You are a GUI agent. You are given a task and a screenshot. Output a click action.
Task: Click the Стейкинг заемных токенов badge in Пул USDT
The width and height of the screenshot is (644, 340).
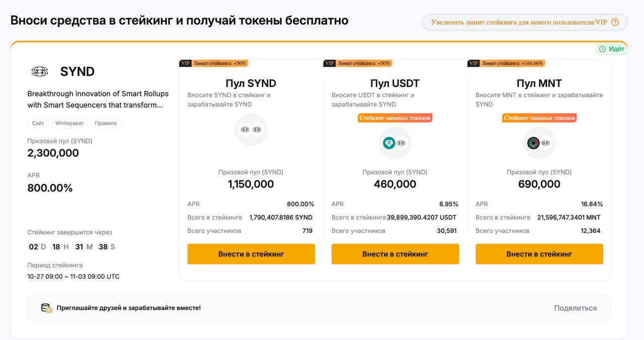395,118
